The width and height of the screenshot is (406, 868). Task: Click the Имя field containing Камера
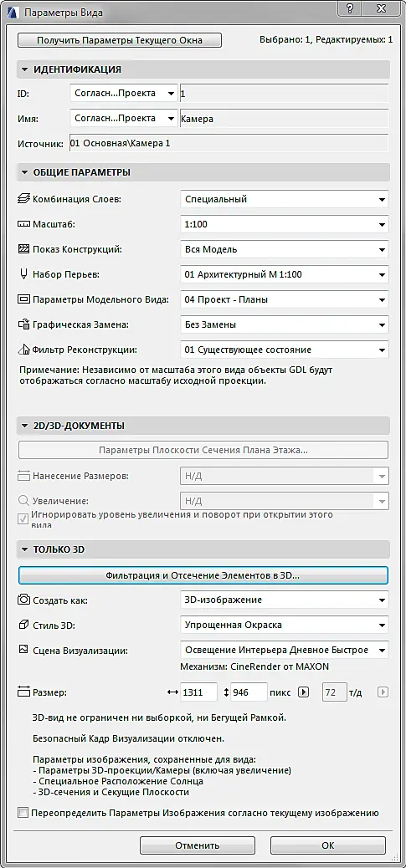pyautogui.click(x=285, y=119)
